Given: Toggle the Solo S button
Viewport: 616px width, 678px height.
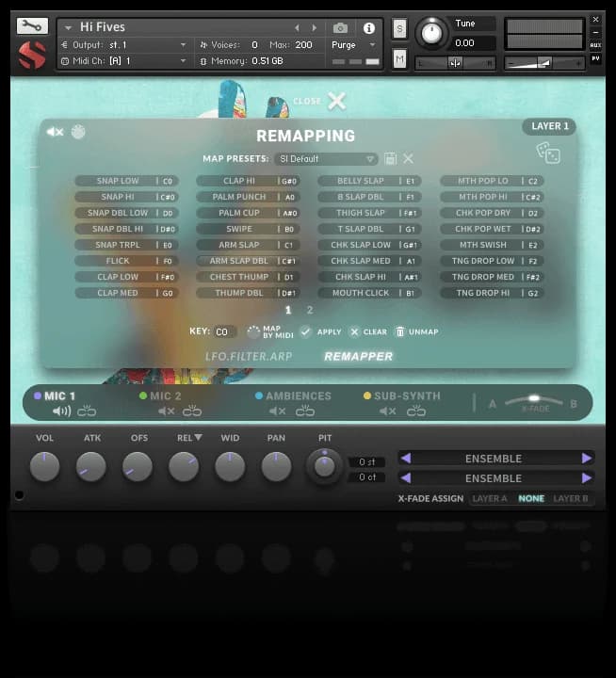Looking at the screenshot, I should [x=399, y=28].
